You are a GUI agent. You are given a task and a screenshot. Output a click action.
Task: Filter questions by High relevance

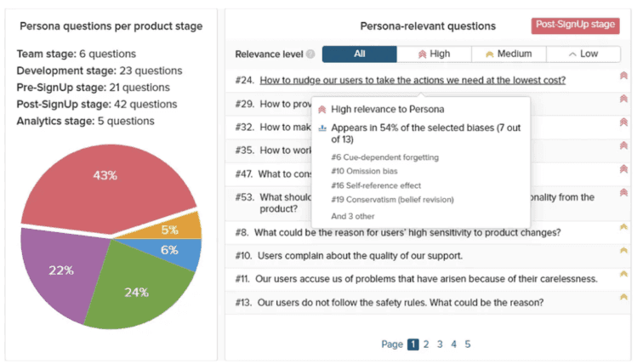point(434,54)
